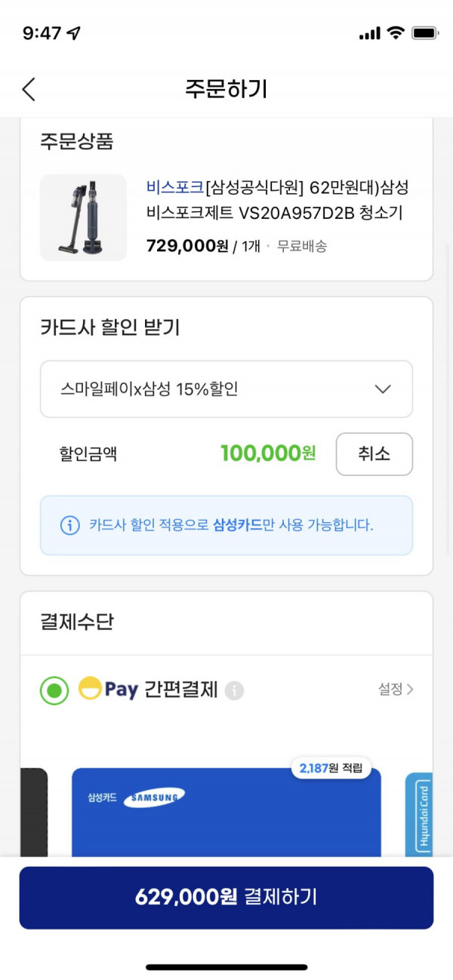Open the Pay 간편결제 info icon
The image size is (453, 980).
click(x=235, y=690)
